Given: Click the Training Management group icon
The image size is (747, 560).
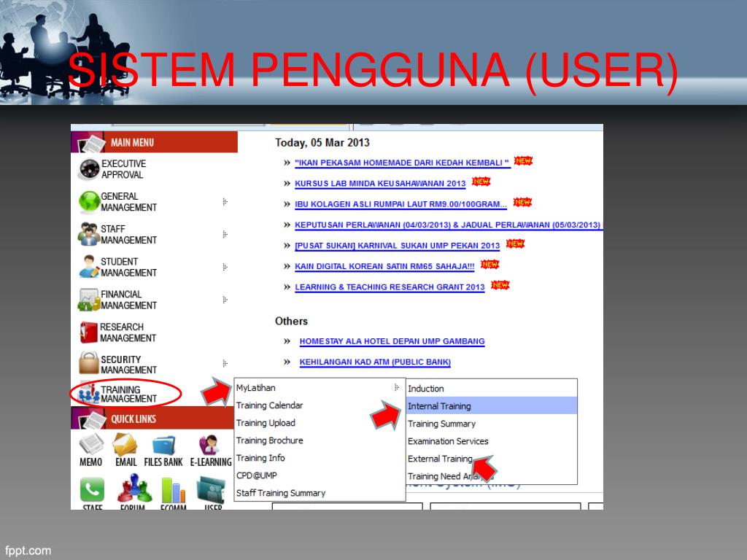Looking at the screenshot, I should 89,394.
